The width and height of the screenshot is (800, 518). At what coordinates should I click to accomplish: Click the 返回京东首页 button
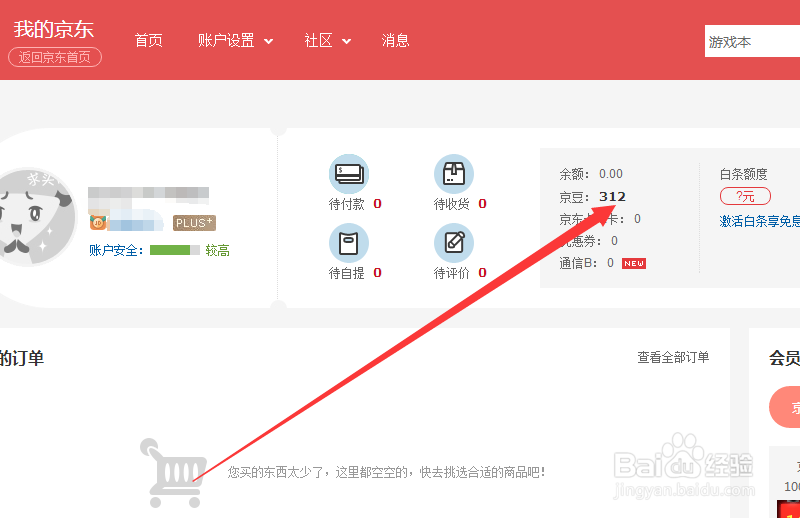point(55,57)
